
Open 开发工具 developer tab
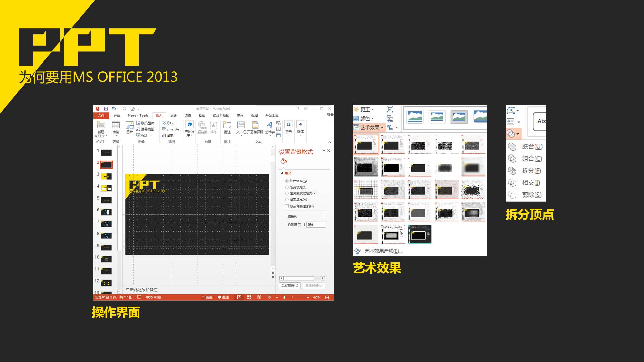coord(272,116)
